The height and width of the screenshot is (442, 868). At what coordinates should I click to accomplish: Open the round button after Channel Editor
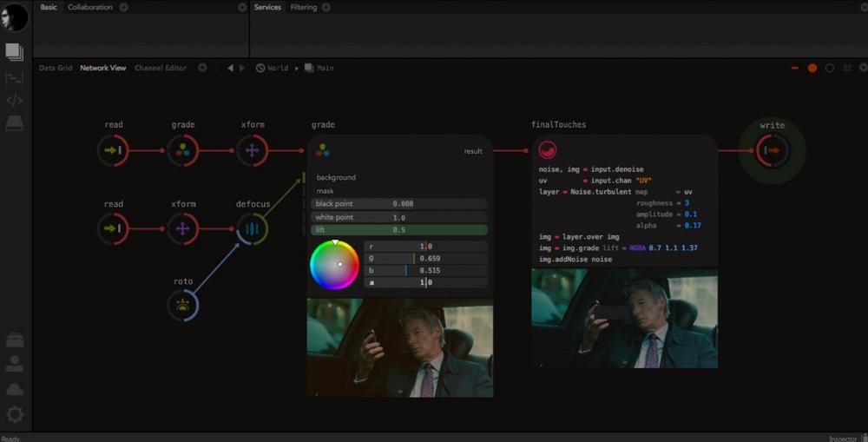click(202, 68)
